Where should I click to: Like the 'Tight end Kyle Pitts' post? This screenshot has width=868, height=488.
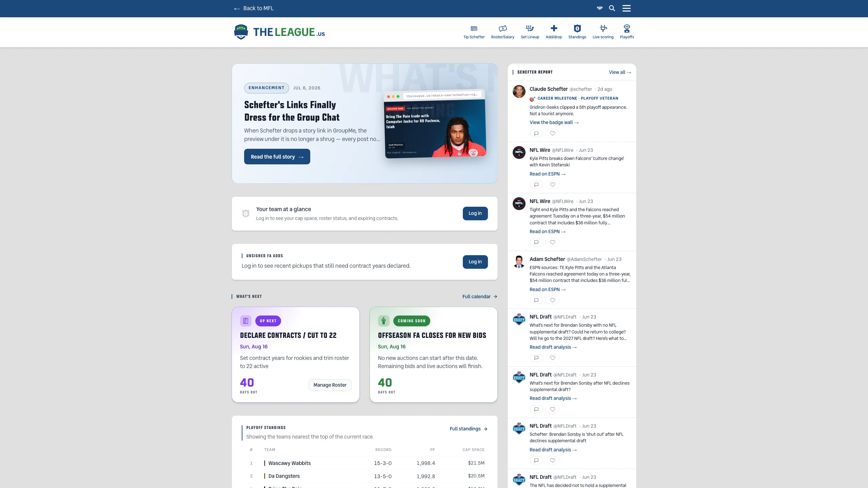pos(553,242)
